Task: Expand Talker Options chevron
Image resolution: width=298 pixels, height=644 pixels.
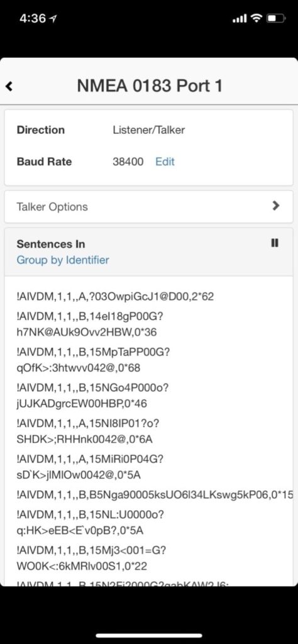Action: [x=276, y=206]
